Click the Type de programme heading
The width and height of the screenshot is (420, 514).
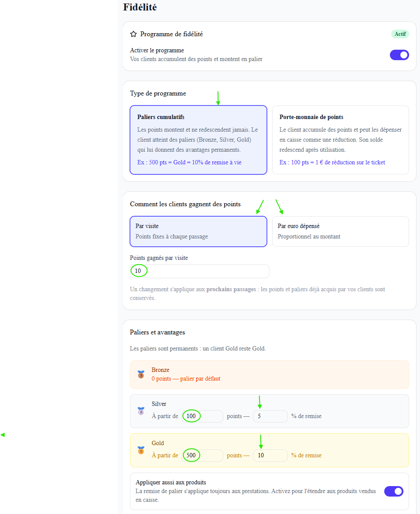(x=158, y=93)
